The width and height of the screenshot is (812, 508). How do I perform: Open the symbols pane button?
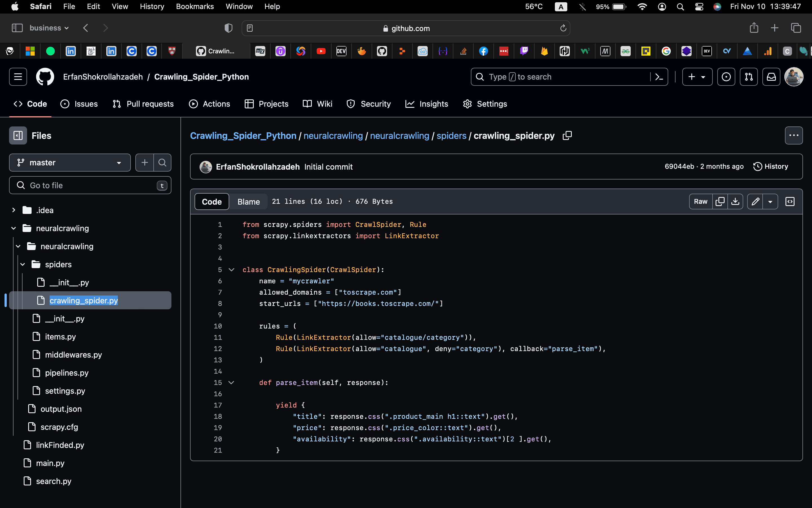pyautogui.click(x=790, y=201)
